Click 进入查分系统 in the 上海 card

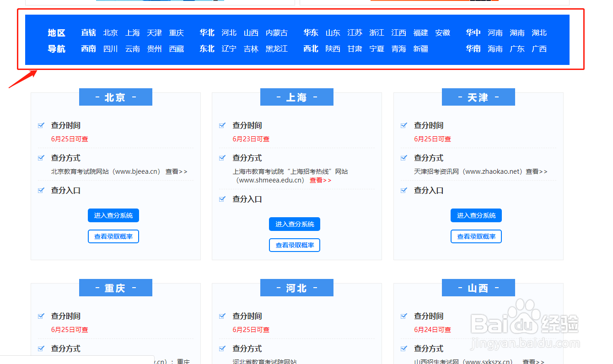[x=295, y=224]
